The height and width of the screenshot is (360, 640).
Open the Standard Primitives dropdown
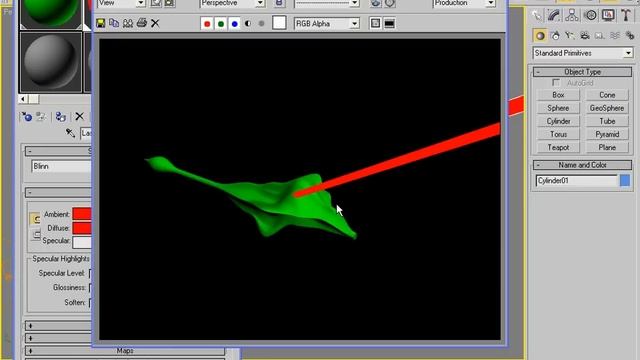tap(582, 53)
